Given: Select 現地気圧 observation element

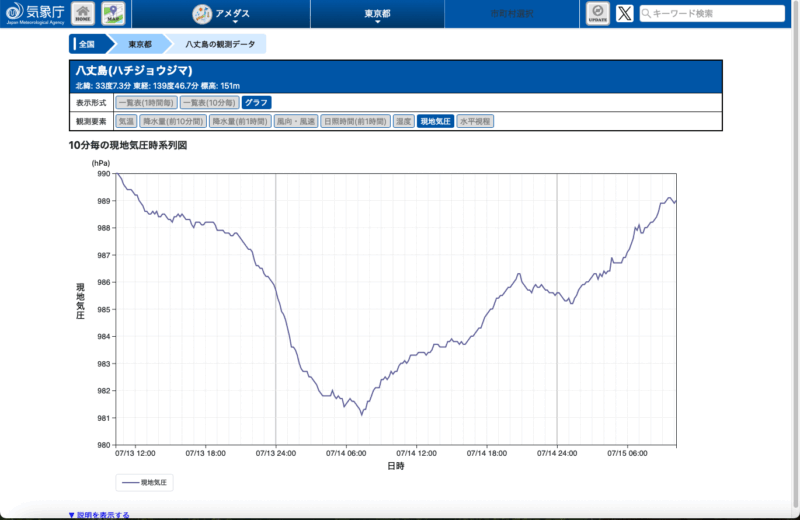Looking at the screenshot, I should (435, 121).
